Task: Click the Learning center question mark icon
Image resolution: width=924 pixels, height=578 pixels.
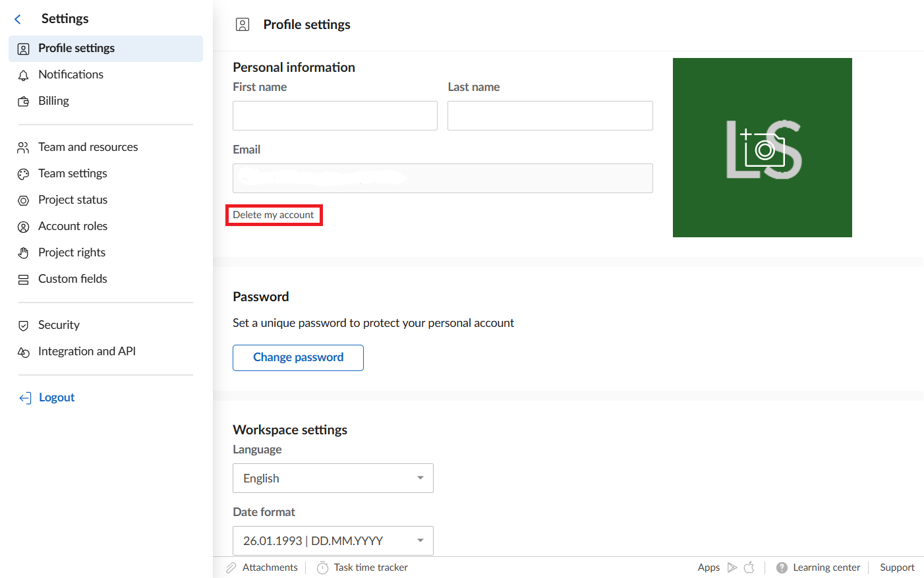Action: 782,567
